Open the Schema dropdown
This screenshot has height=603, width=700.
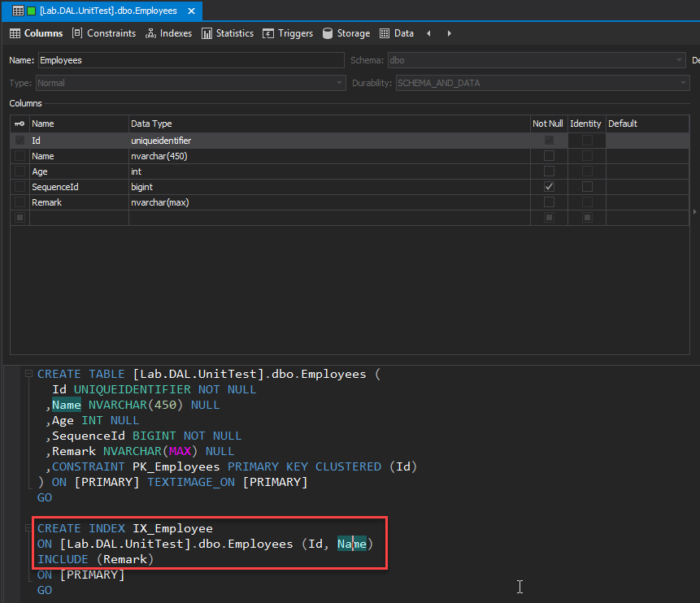[x=679, y=60]
